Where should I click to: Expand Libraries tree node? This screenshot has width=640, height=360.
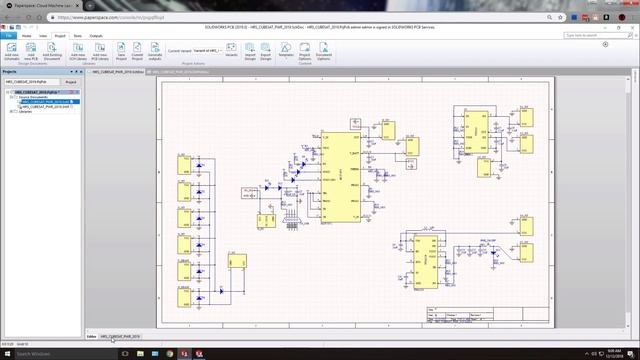coord(11,111)
